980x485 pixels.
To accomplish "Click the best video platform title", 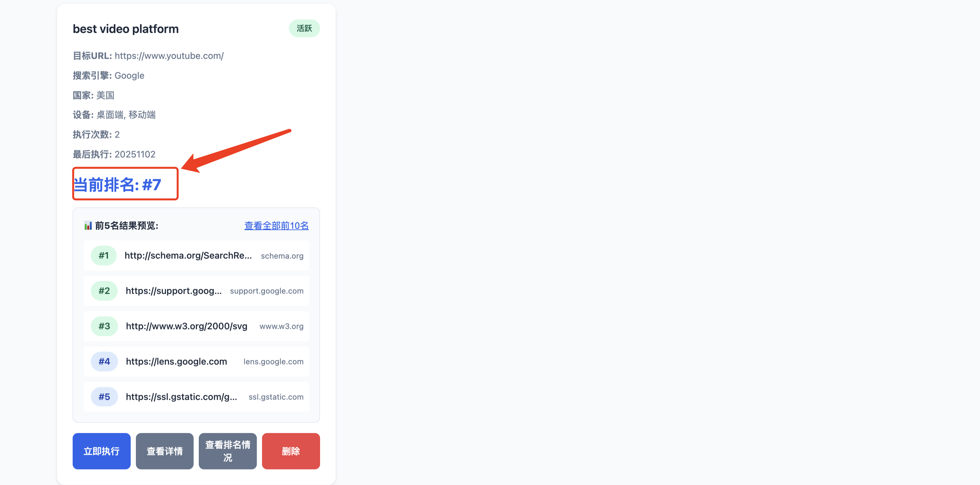I will pyautogui.click(x=125, y=29).
